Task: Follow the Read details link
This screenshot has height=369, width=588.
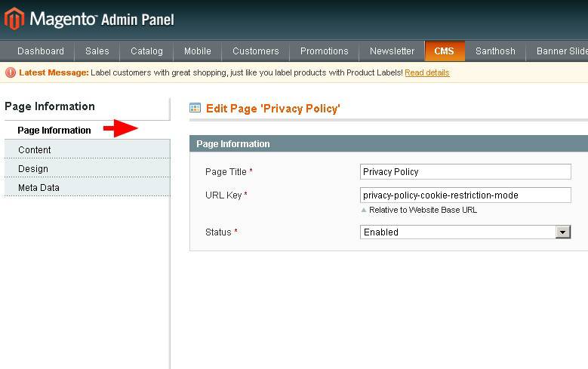Action: click(x=426, y=73)
